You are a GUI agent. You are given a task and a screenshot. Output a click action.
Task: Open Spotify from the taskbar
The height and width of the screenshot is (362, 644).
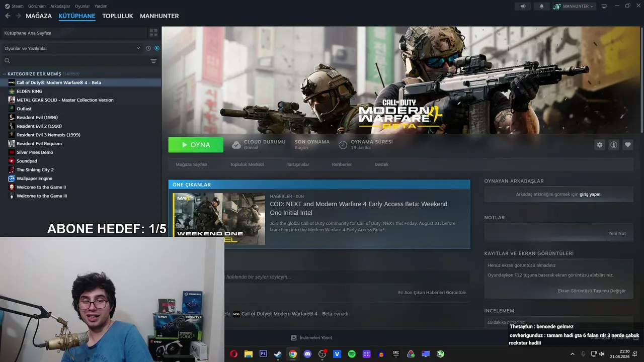pos(352,354)
